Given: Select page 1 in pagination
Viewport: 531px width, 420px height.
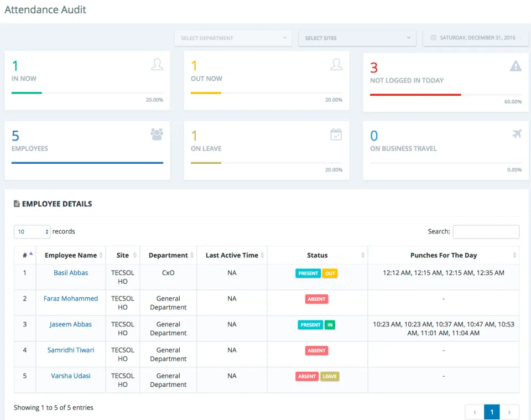Looking at the screenshot, I should 492,412.
